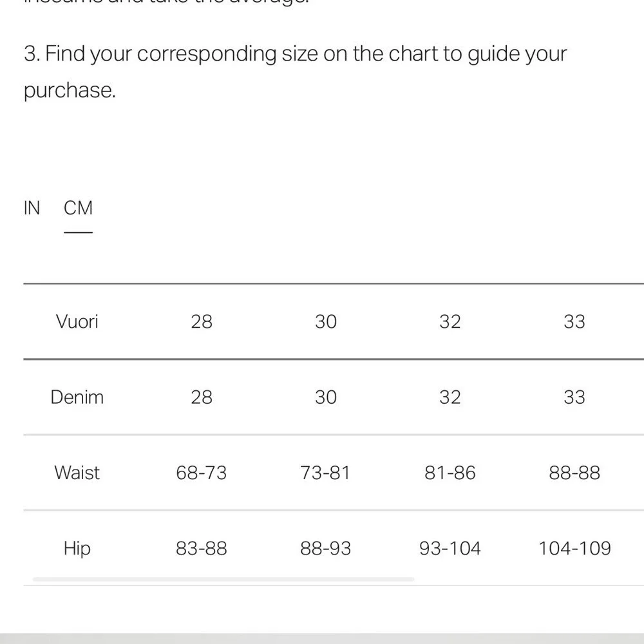Click Denim size 28 value
The height and width of the screenshot is (644, 644).
[202, 397]
